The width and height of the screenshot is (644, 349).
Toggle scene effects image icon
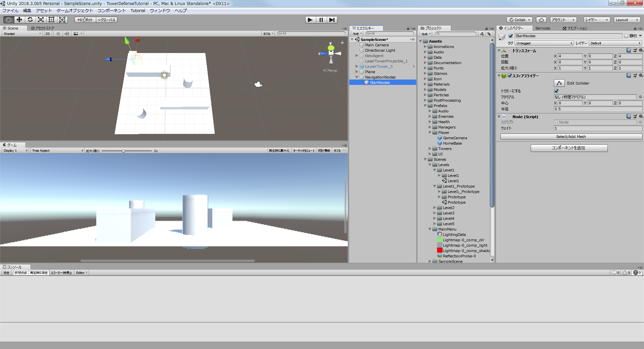tap(76, 34)
